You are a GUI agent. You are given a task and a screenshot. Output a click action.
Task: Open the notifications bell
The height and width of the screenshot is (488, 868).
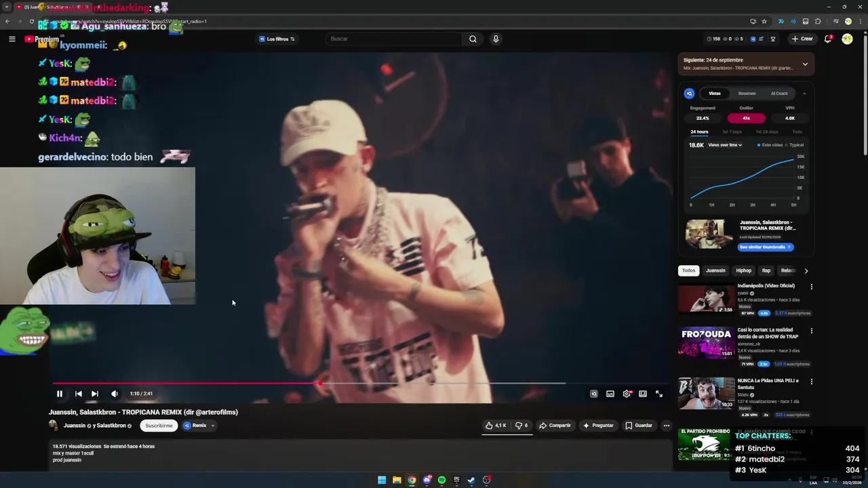coord(828,39)
